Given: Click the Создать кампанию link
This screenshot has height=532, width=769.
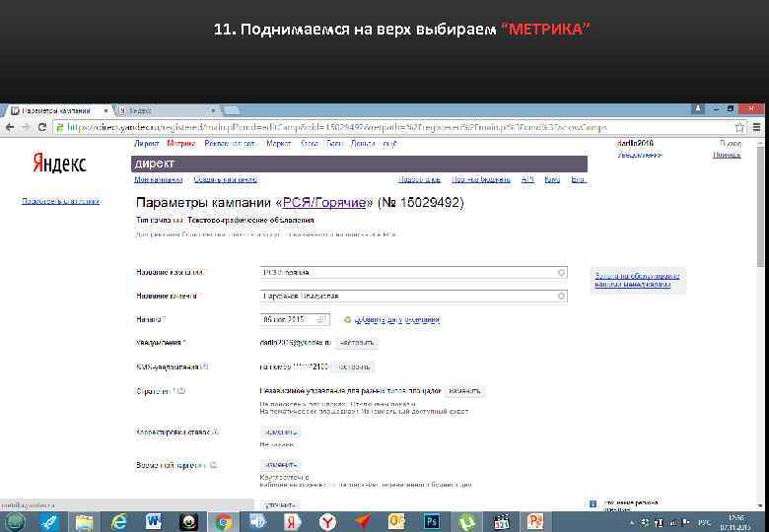Looking at the screenshot, I should click(226, 179).
